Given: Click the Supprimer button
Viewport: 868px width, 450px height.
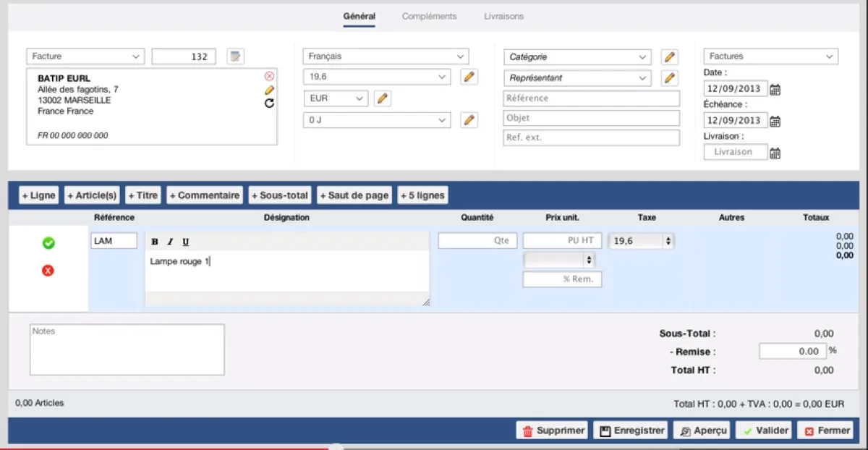Looking at the screenshot, I should [553, 430].
